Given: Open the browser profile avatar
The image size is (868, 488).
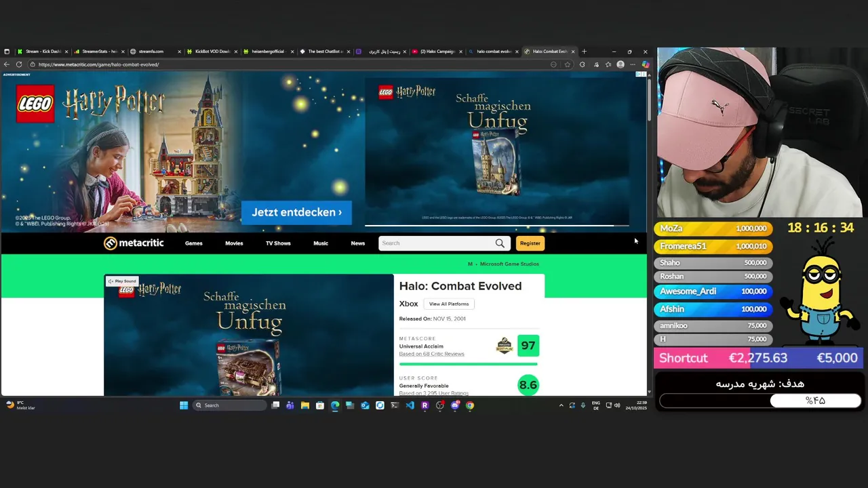Looking at the screenshot, I should pos(620,64).
